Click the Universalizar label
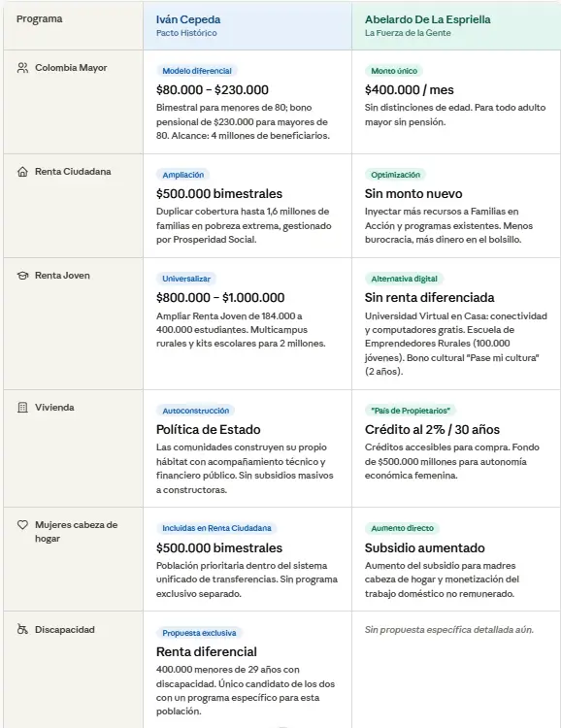 point(186,279)
